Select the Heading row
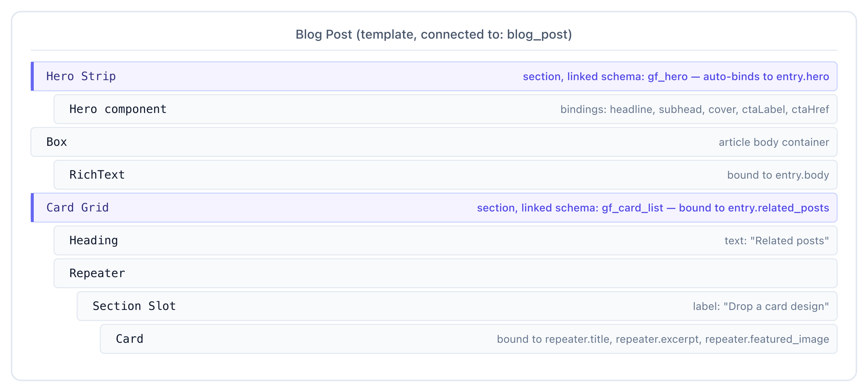Viewport: 868px width, 392px height. pyautogui.click(x=446, y=240)
